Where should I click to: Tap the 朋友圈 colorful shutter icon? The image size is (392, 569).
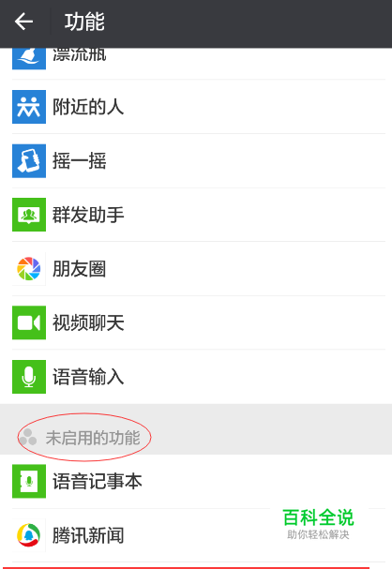(29, 268)
